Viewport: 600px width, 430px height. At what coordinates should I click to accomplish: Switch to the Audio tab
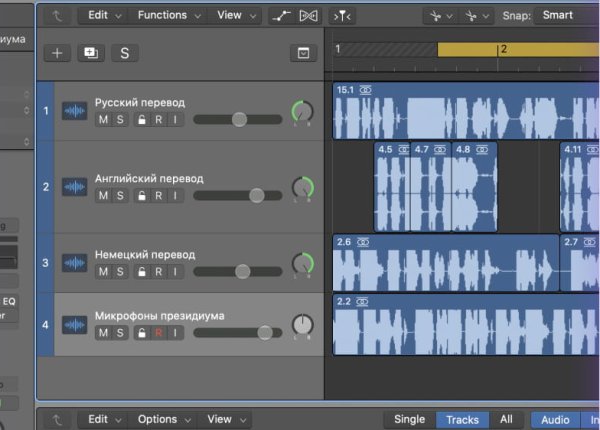click(x=555, y=420)
